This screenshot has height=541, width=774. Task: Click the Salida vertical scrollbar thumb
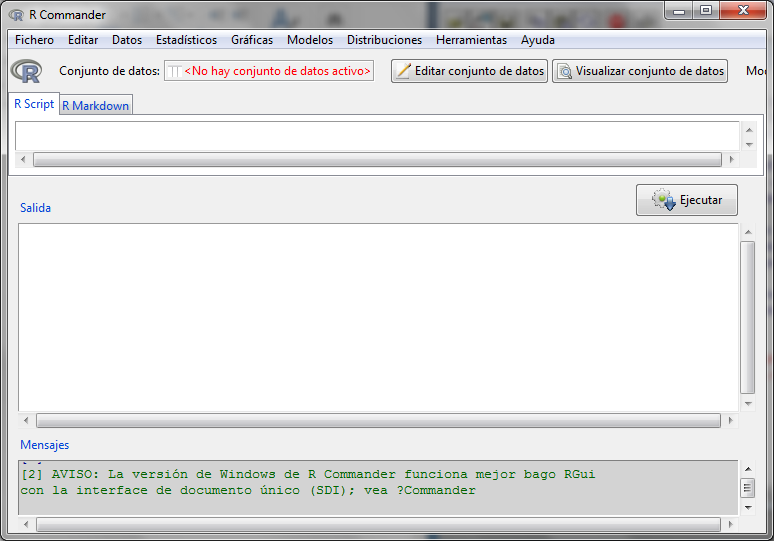[748, 318]
